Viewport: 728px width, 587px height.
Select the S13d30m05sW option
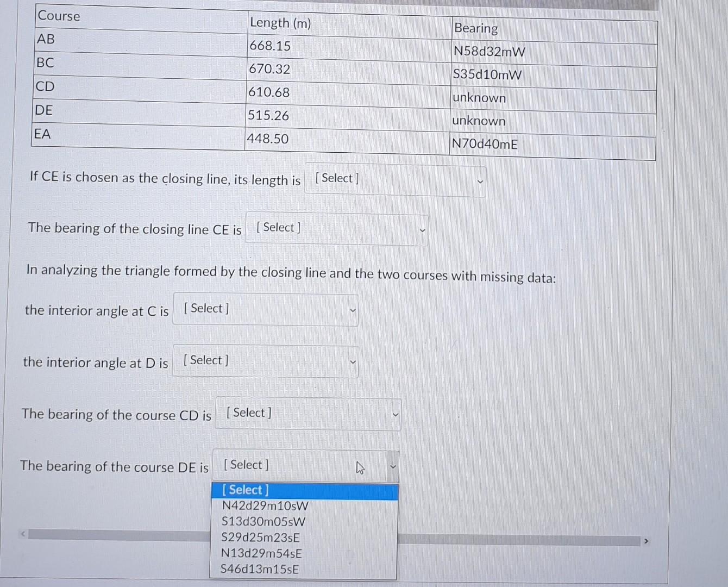click(263, 521)
